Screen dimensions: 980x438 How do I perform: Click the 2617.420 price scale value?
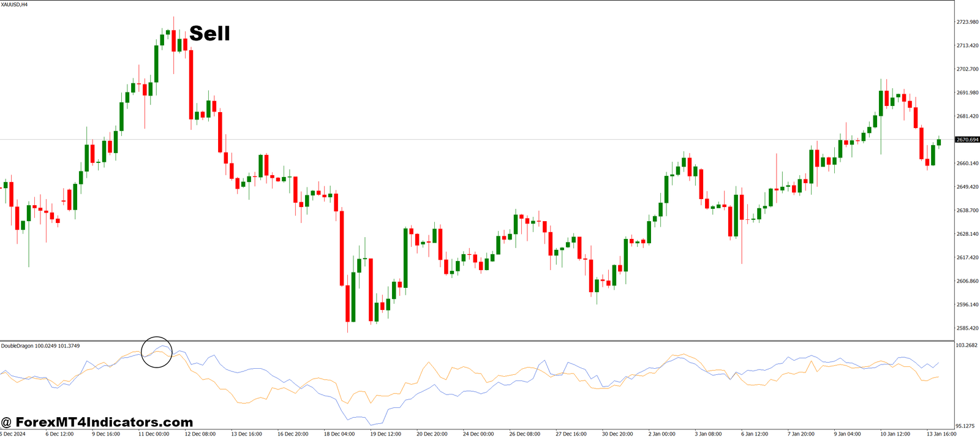pyautogui.click(x=967, y=258)
